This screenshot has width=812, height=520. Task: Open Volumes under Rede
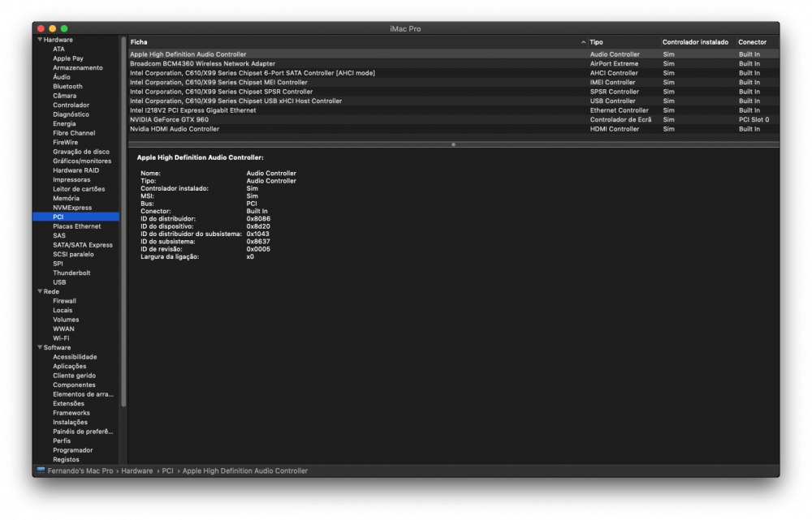[66, 320]
